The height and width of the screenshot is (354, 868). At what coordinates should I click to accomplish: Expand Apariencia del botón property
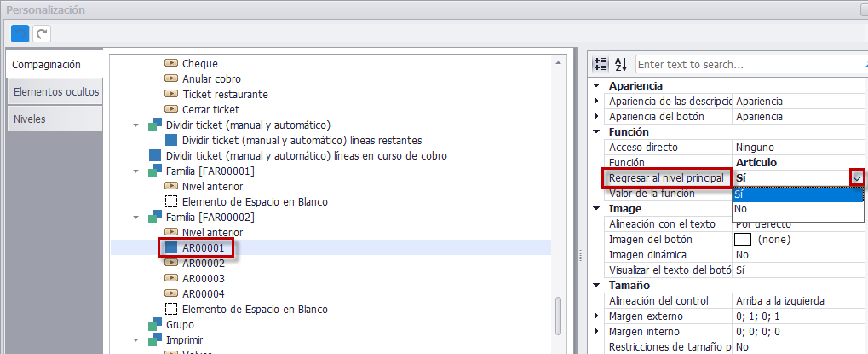click(596, 116)
